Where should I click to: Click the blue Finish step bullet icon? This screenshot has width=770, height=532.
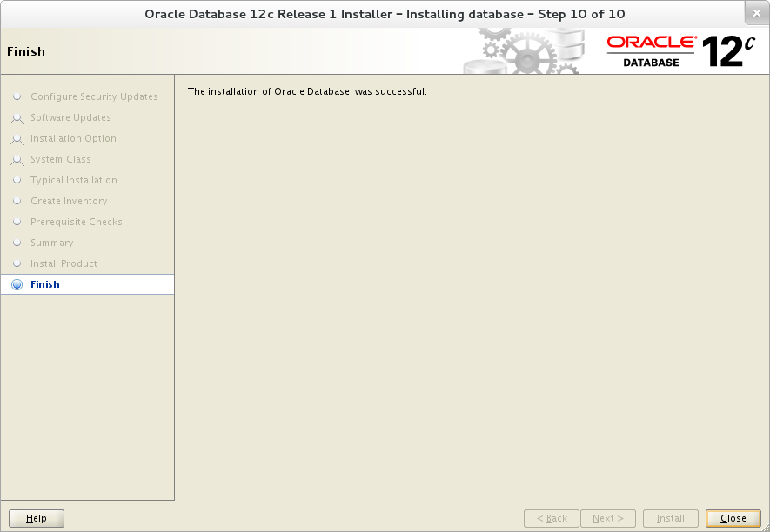(17, 284)
